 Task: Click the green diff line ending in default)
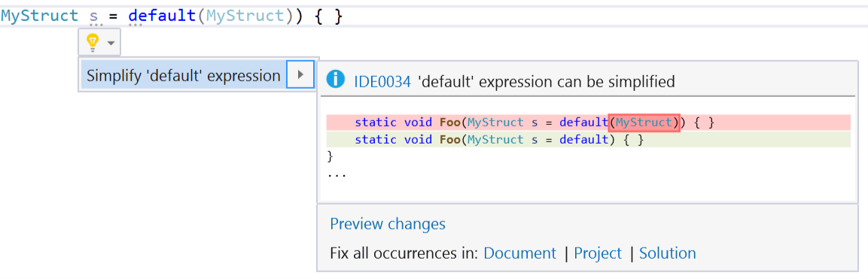[x=588, y=140]
